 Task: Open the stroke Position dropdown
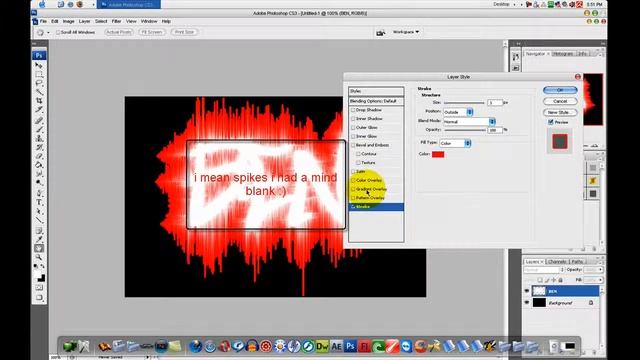pyautogui.click(x=458, y=112)
